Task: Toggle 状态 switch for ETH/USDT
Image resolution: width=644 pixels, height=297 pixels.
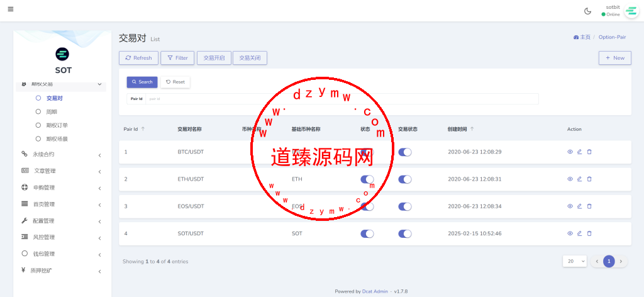Action: pyautogui.click(x=367, y=179)
